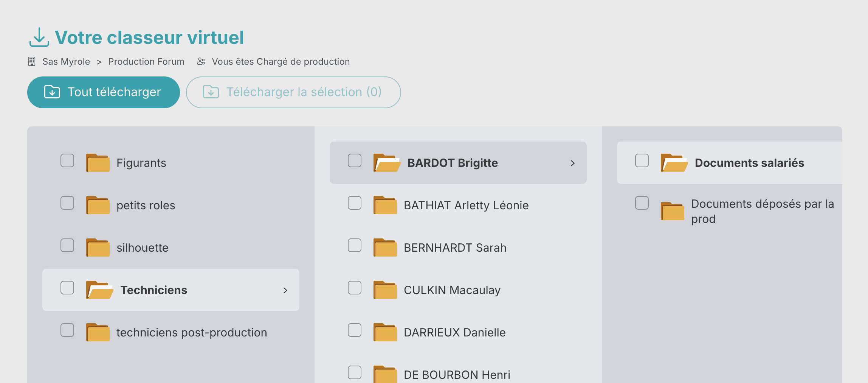Viewport: 868px width, 383px height.
Task: Click the BARDOT Brigitte open folder icon
Action: click(387, 163)
